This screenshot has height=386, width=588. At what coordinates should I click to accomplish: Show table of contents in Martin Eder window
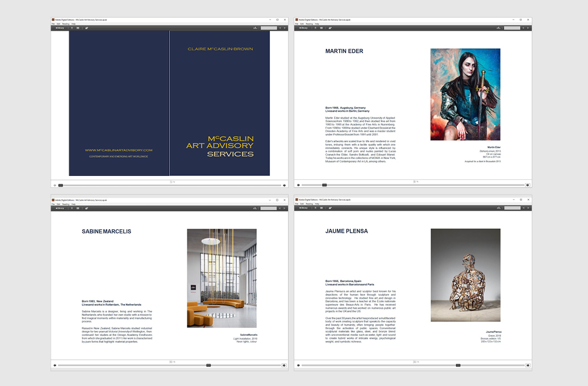pyautogui.click(x=322, y=27)
